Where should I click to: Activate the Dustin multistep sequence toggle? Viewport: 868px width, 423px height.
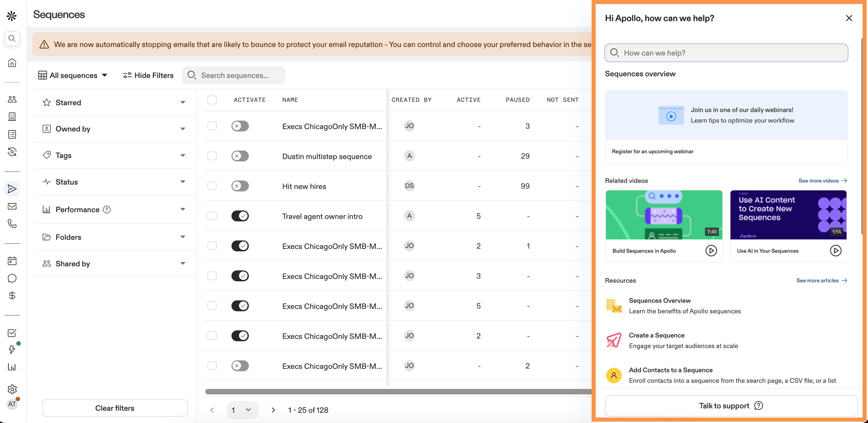(240, 156)
